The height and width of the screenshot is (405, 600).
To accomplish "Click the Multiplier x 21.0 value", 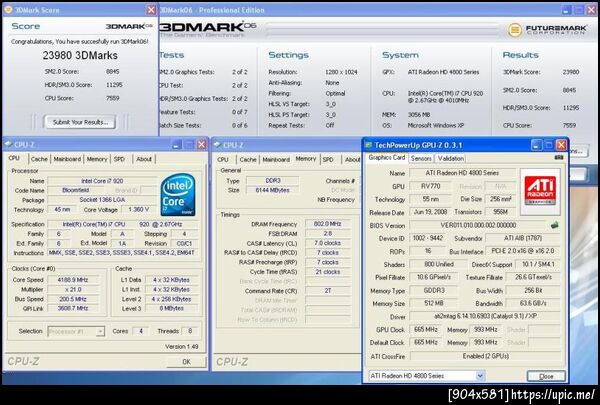I will (x=73, y=289).
